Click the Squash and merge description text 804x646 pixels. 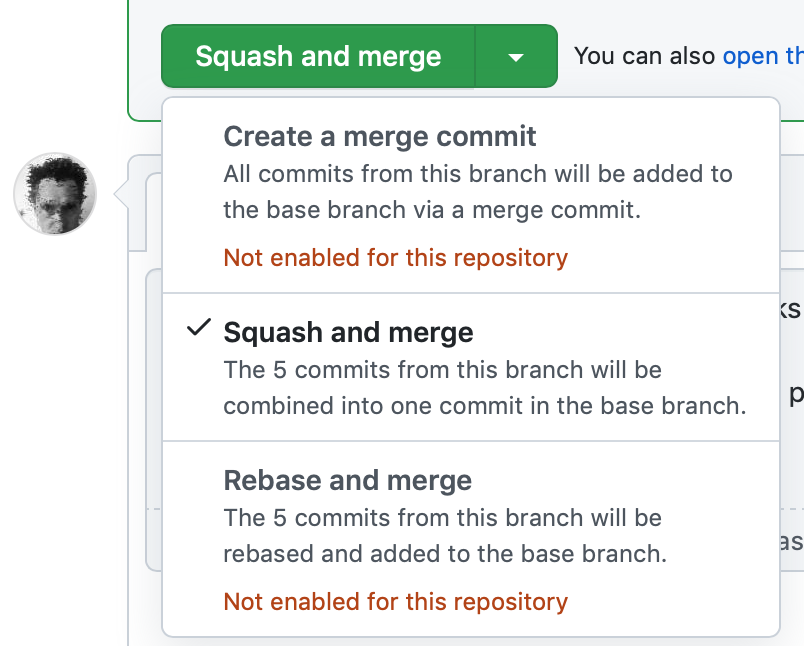tap(485, 388)
